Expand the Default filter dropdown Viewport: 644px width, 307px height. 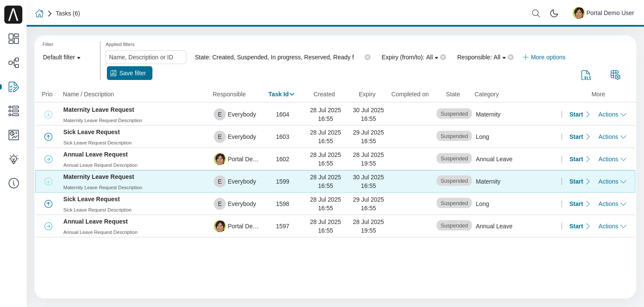[x=62, y=57]
